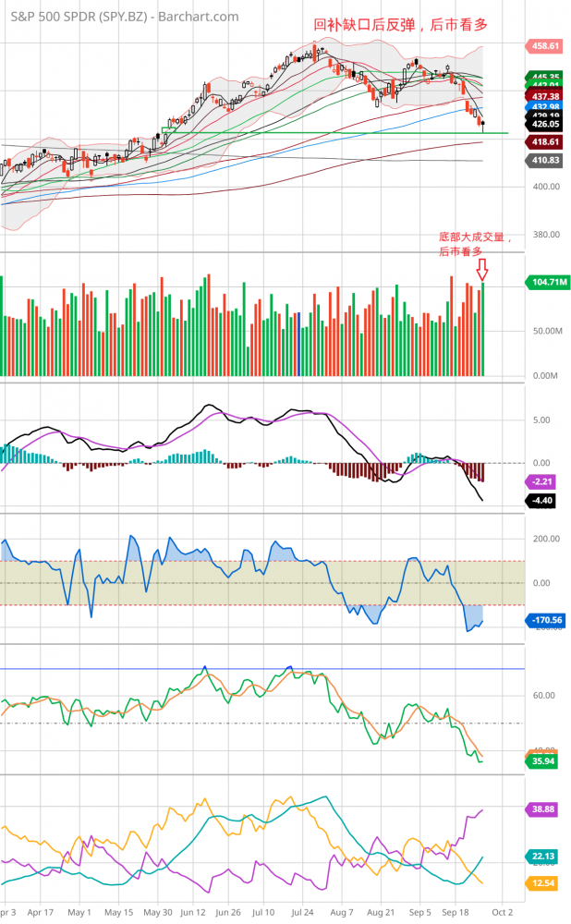Click the 426.05 last price tag
Viewport: 571px width, 924px height.
click(543, 123)
